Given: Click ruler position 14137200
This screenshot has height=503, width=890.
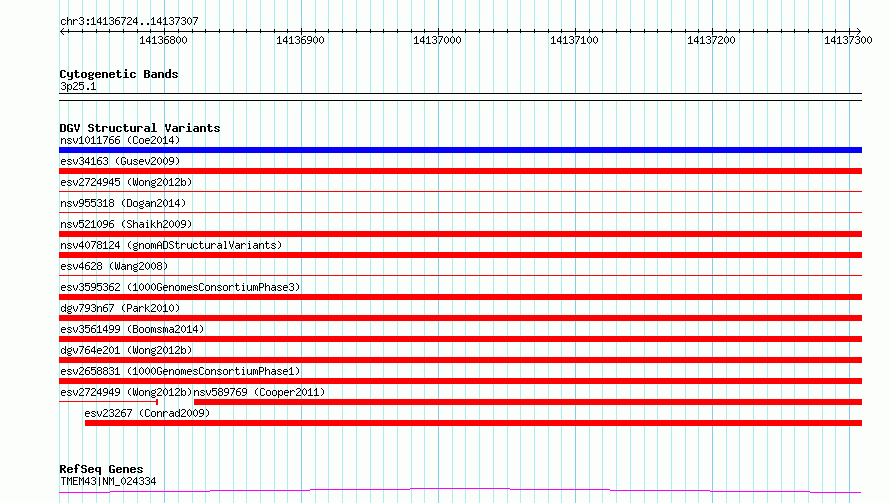Looking at the screenshot, I should [x=711, y=40].
